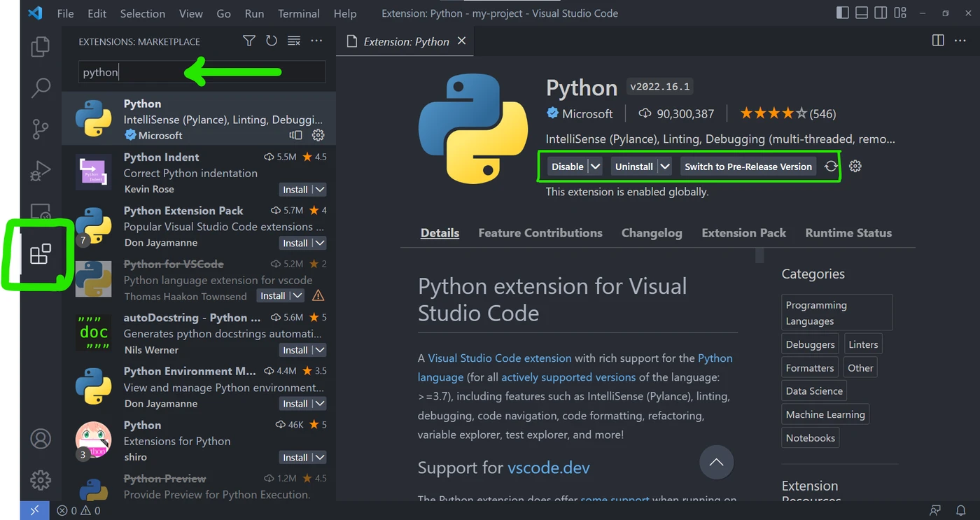The width and height of the screenshot is (980, 520).
Task: Click the extensions search input field
Action: tap(202, 72)
